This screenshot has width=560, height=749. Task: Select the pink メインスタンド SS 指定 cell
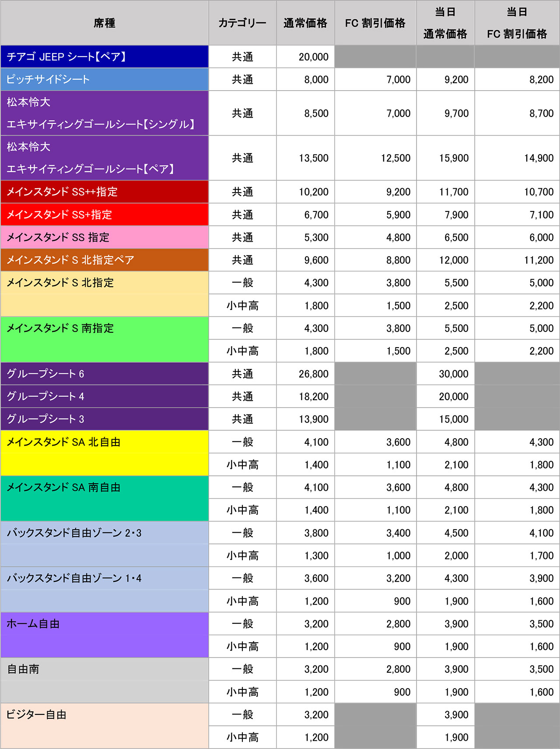[105, 237]
